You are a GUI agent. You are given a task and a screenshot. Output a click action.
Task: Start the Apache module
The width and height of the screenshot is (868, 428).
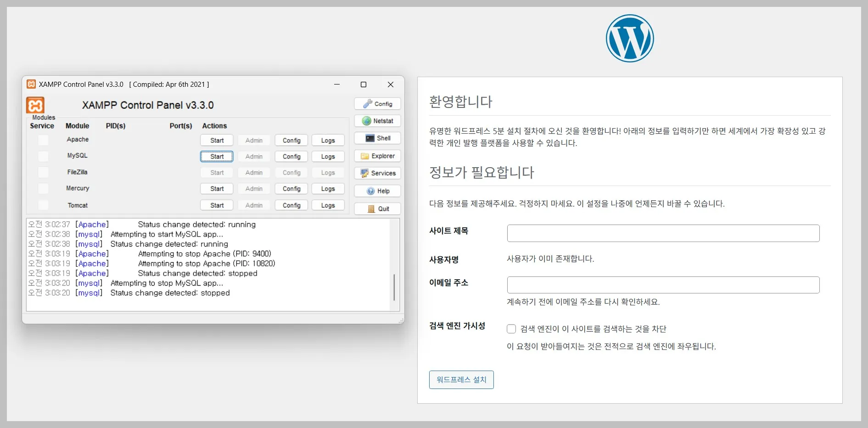coord(217,141)
